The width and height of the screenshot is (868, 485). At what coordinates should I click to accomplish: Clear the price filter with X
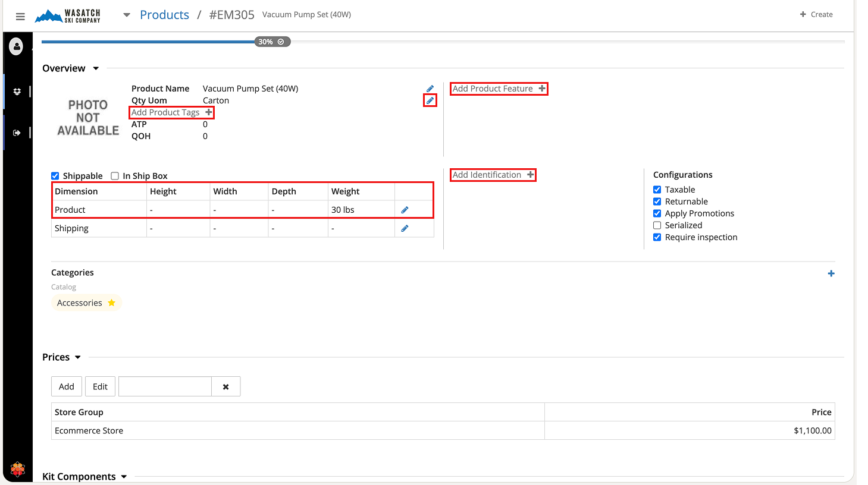(226, 386)
